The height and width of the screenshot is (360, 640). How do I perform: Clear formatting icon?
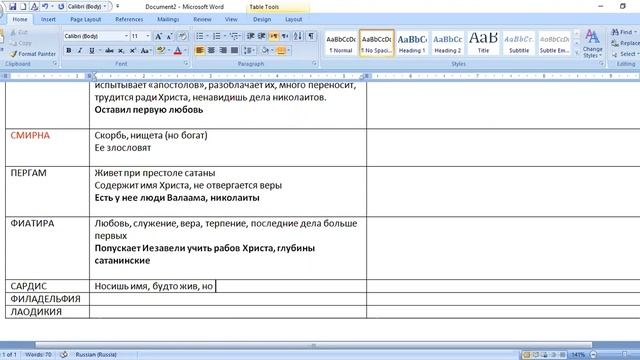tap(182, 36)
